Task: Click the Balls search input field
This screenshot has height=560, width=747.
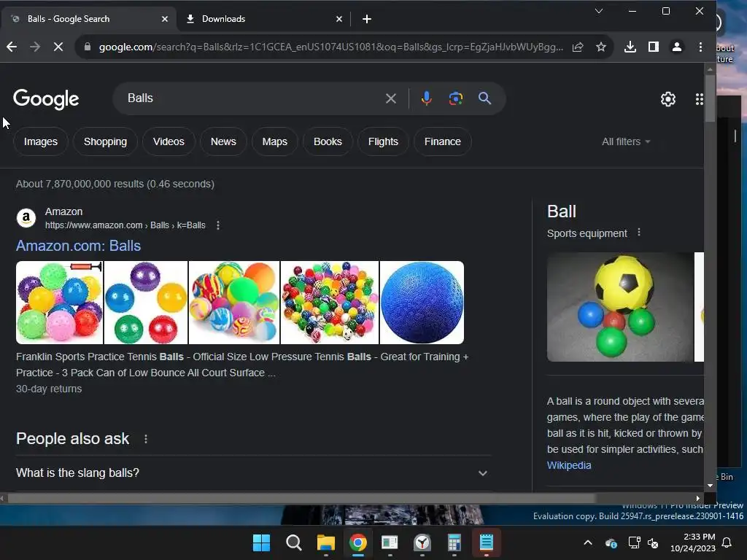Action: [x=252, y=98]
